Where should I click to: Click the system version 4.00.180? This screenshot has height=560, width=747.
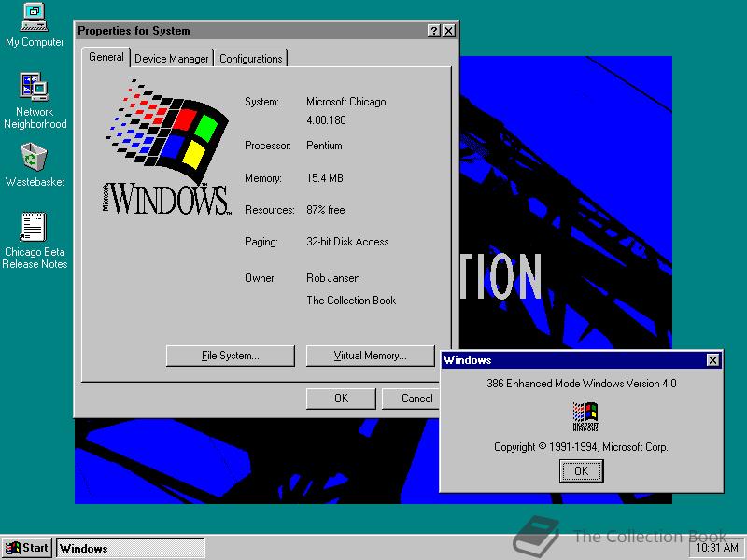coord(326,120)
